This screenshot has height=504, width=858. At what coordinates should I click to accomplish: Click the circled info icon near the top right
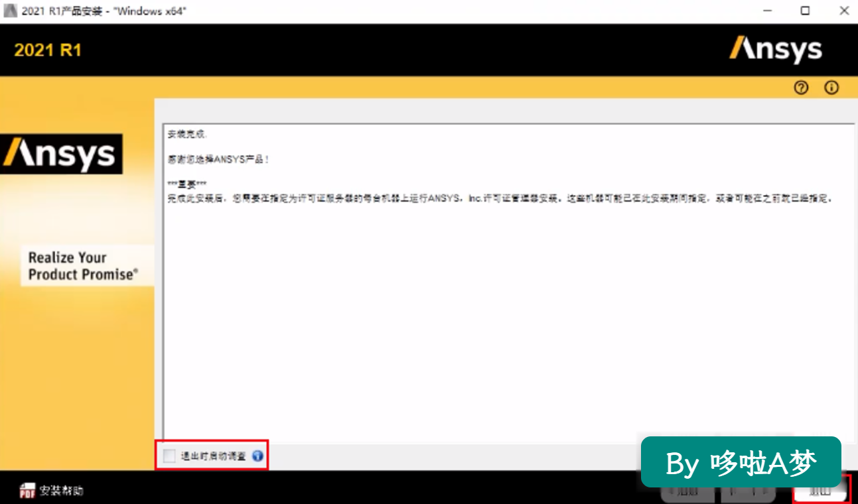pyautogui.click(x=831, y=88)
